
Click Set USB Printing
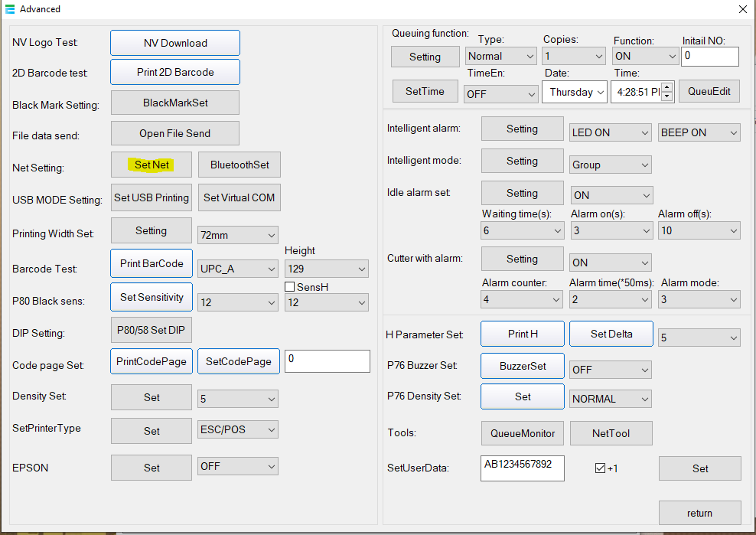[151, 197]
